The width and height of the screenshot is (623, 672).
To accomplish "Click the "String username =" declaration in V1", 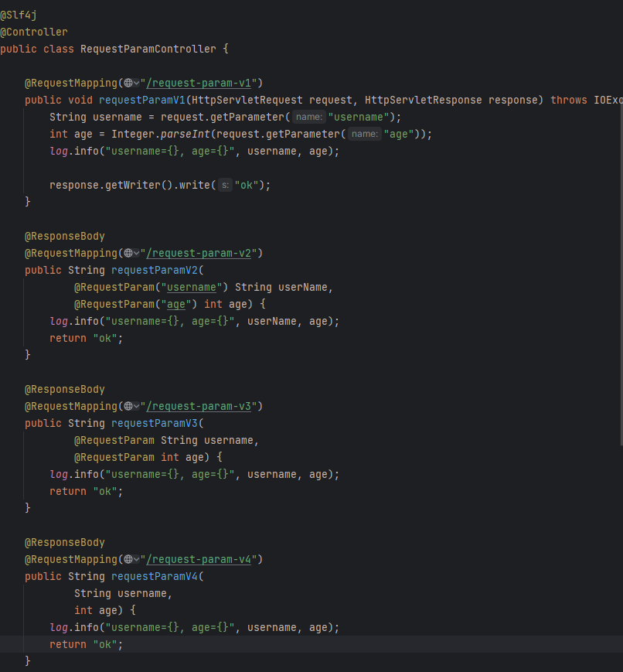I will click(x=101, y=117).
